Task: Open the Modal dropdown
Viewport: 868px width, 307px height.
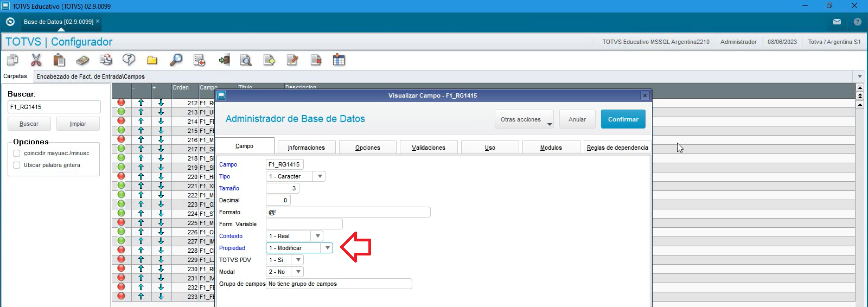Action: click(298, 272)
